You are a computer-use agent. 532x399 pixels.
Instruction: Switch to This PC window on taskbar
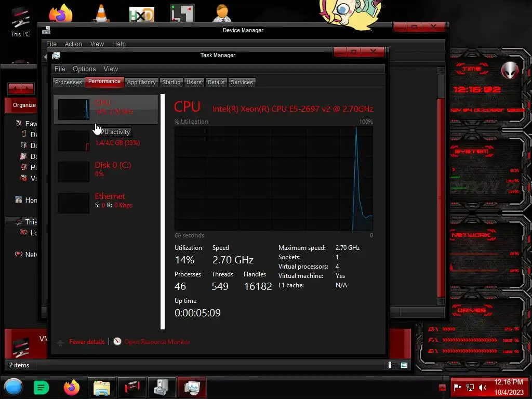(x=131, y=388)
